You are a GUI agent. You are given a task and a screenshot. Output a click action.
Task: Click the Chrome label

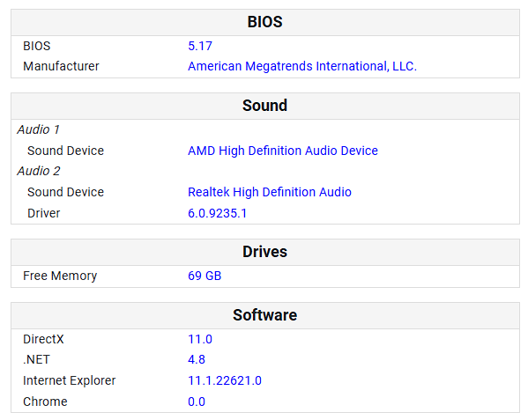click(x=45, y=402)
